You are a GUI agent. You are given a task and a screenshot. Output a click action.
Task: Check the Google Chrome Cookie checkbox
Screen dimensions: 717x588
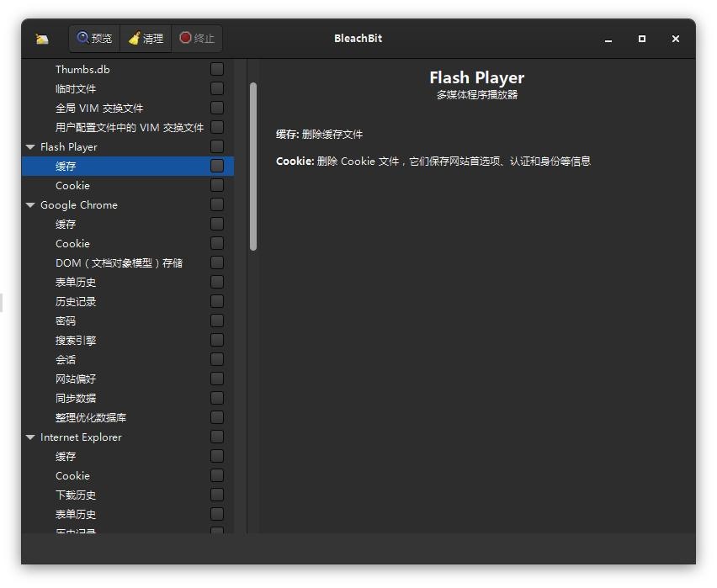[x=217, y=244]
